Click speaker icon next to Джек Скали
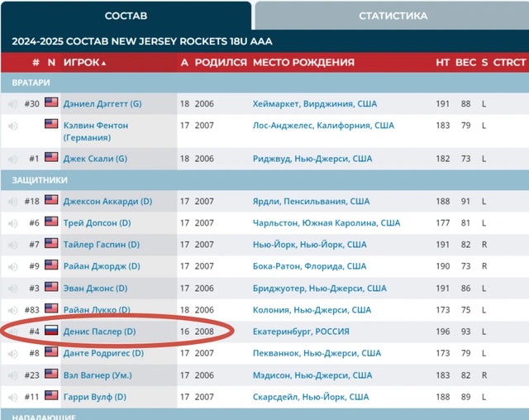 click(12, 158)
